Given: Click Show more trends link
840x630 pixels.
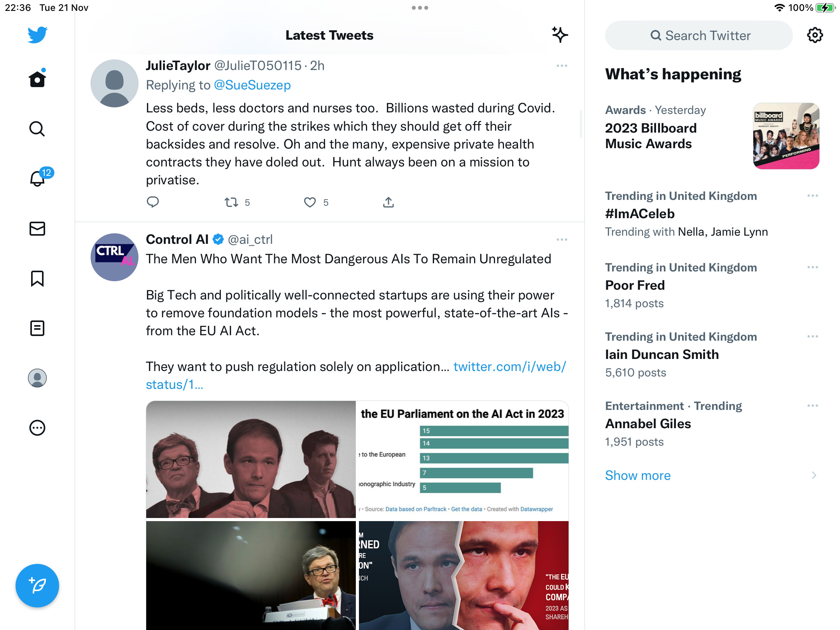Looking at the screenshot, I should pos(638,475).
